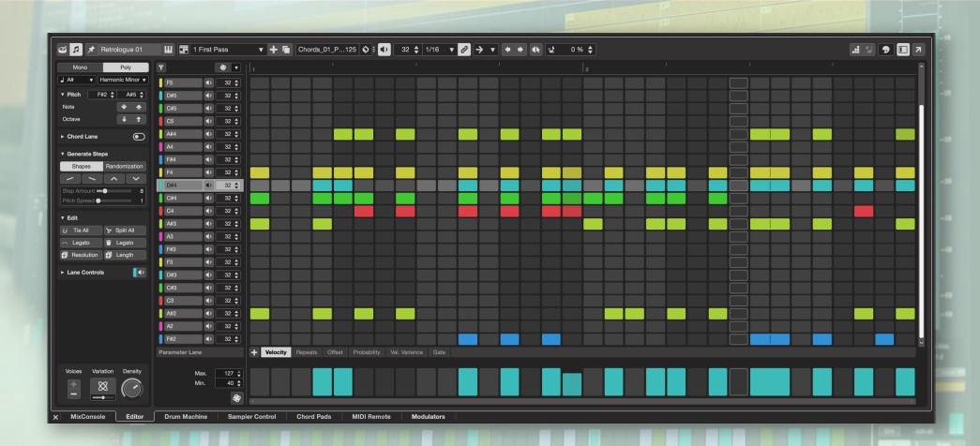Add a parameter lane with plus icon

pos(255,352)
